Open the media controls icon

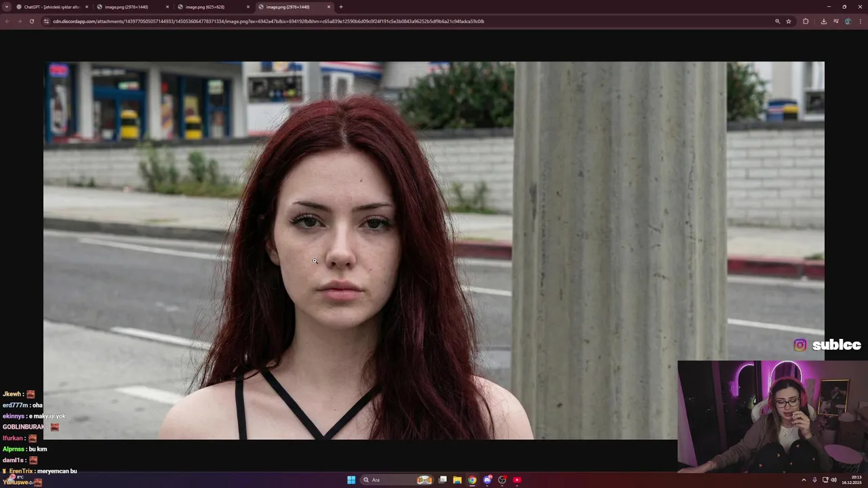[x=835, y=21]
